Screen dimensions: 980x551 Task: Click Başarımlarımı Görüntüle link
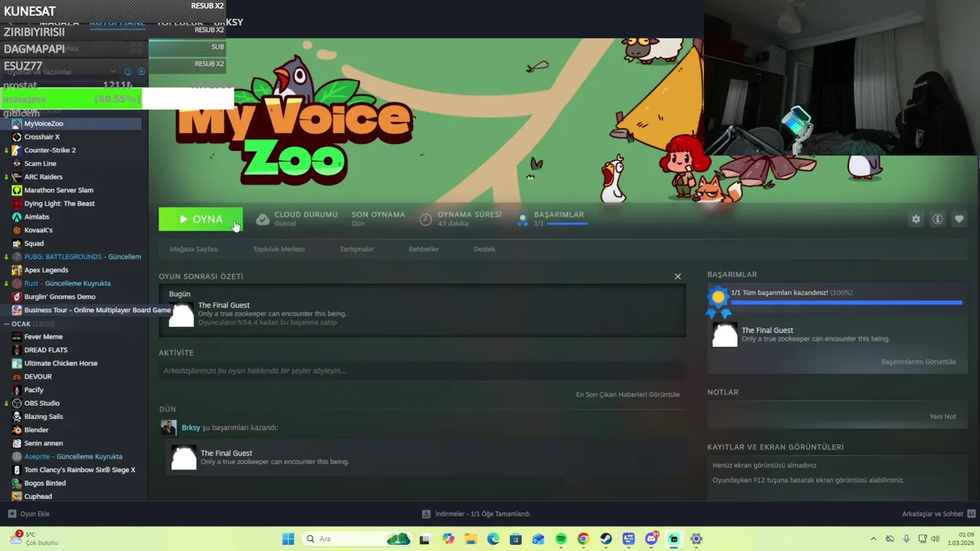click(x=918, y=362)
